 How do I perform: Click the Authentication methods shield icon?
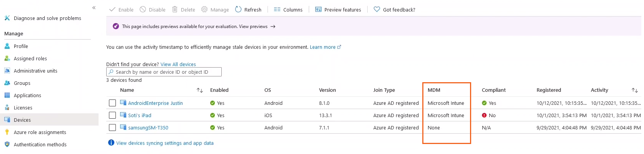tap(7, 144)
